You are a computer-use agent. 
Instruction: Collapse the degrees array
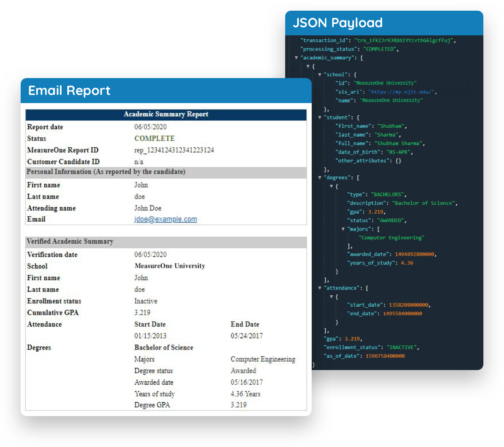(320, 177)
